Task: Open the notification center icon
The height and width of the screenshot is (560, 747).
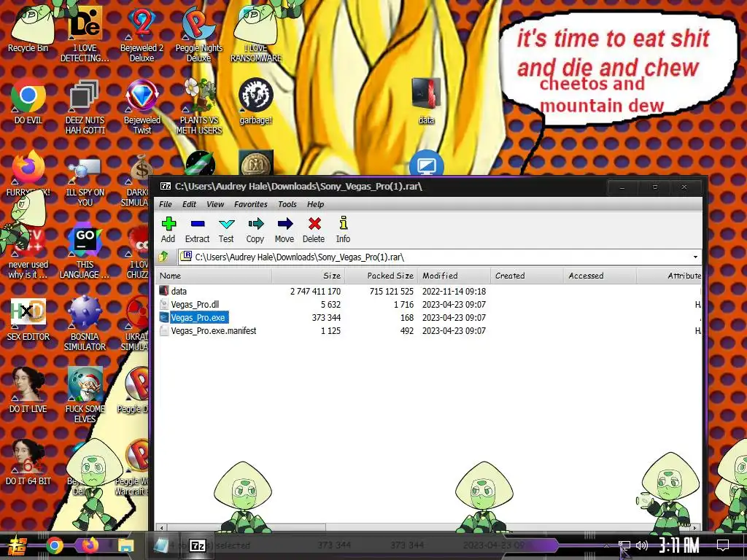Action: click(723, 545)
